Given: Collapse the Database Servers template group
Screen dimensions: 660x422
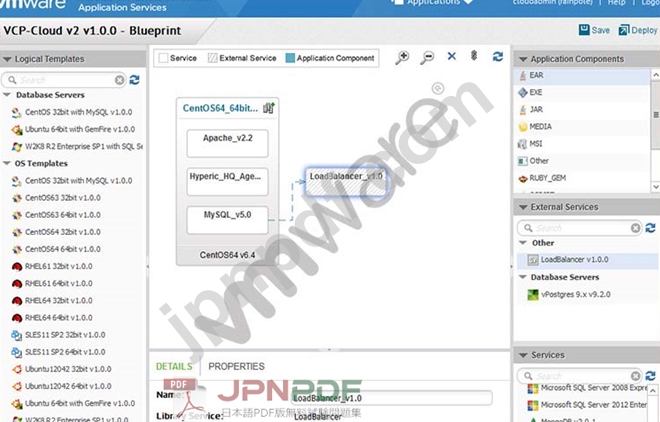Looking at the screenshot, I should click(x=7, y=95).
